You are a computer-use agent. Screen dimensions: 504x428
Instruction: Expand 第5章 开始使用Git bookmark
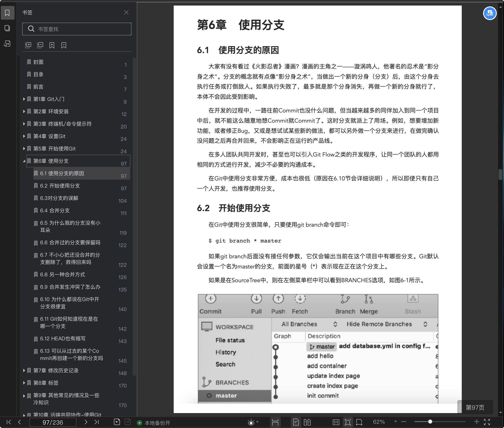pos(24,148)
